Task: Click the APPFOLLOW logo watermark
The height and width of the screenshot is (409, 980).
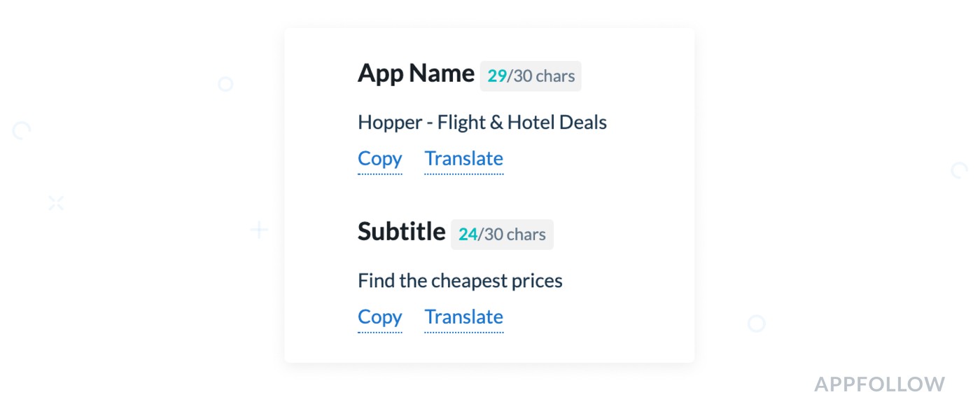Action: pos(879,384)
